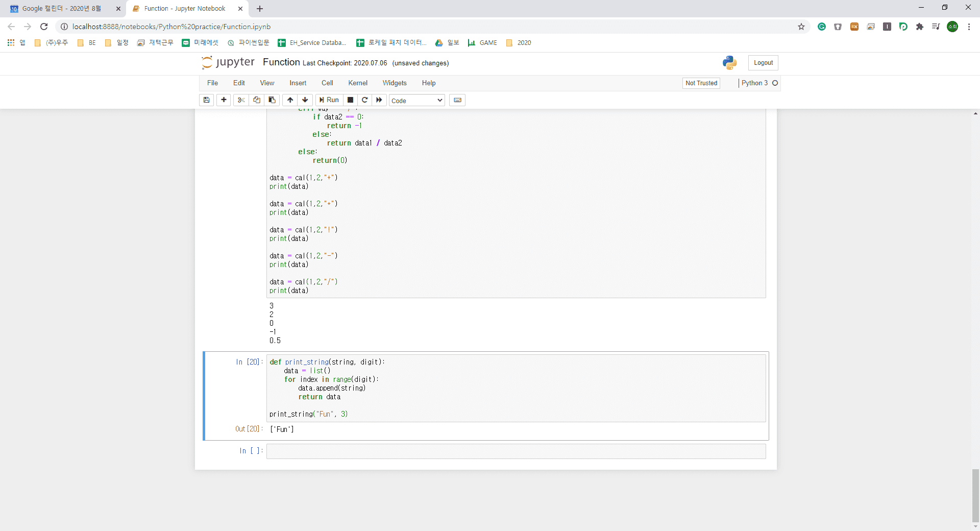Click the address bar URL
980x531 pixels.
171,27
